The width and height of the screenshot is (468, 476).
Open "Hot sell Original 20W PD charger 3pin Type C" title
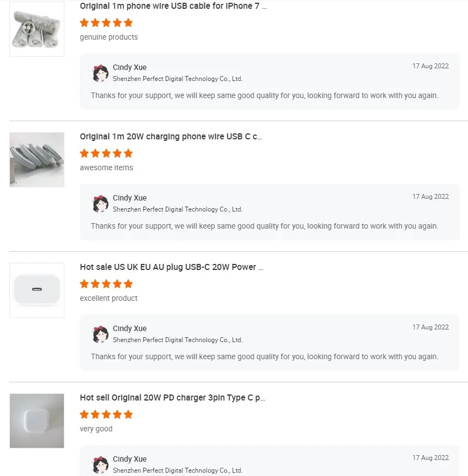(x=172, y=398)
